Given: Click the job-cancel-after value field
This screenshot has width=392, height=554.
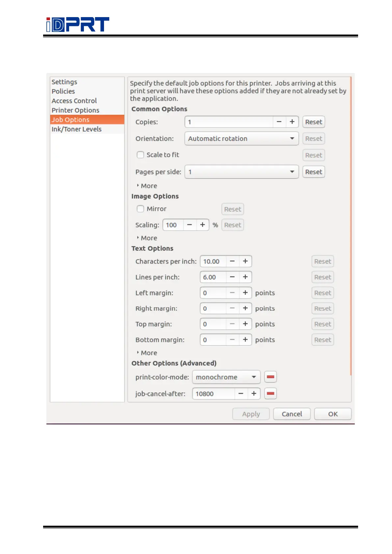Looking at the screenshot, I should pyautogui.click(x=214, y=393).
